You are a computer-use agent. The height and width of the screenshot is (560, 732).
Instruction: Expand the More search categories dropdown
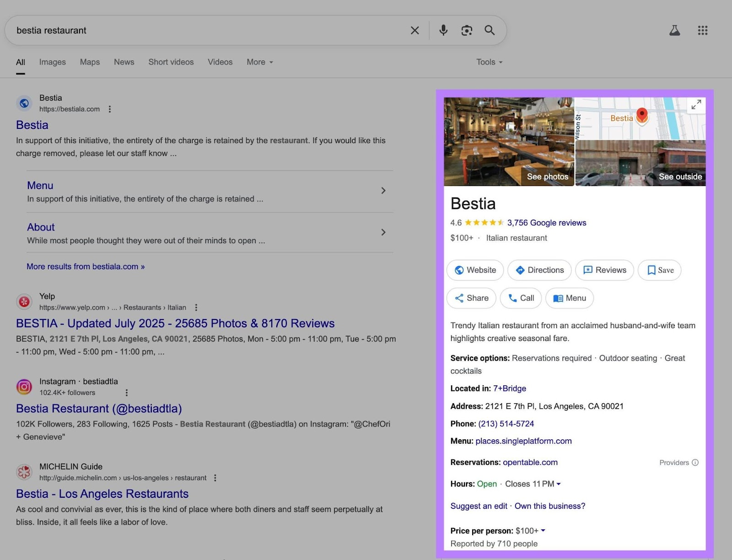coord(259,62)
